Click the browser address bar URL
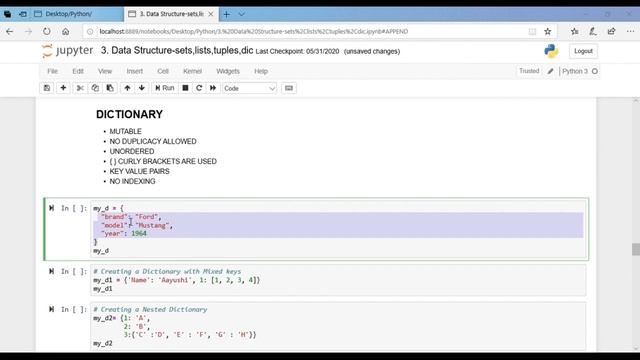640x360 pixels. (253, 31)
